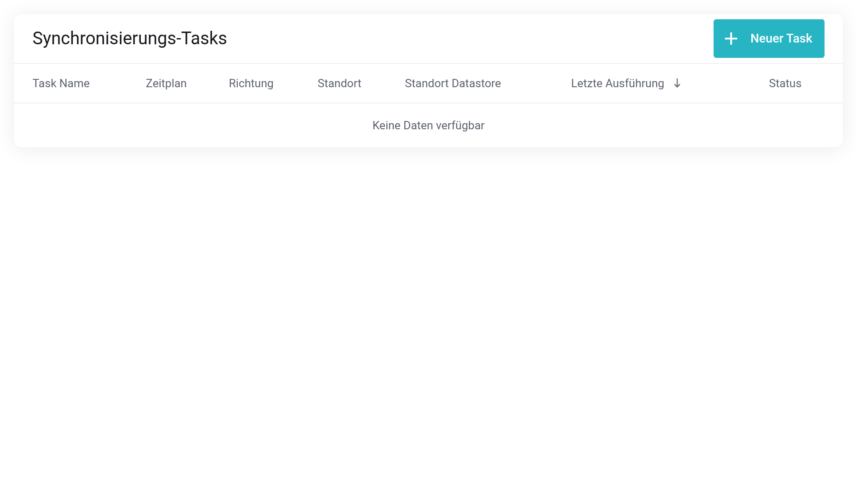857x504 pixels.
Task: Click the plus icon in Neuer Task
Action: (x=731, y=39)
